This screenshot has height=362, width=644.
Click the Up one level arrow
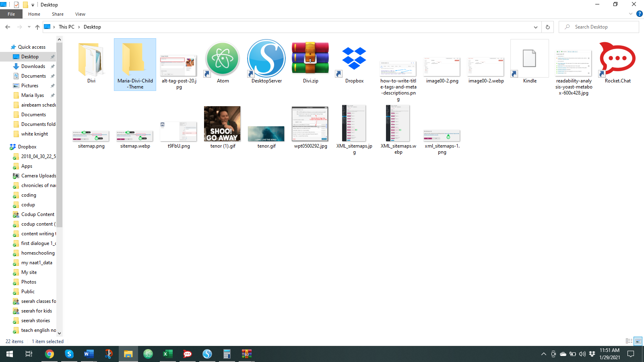coord(37,27)
